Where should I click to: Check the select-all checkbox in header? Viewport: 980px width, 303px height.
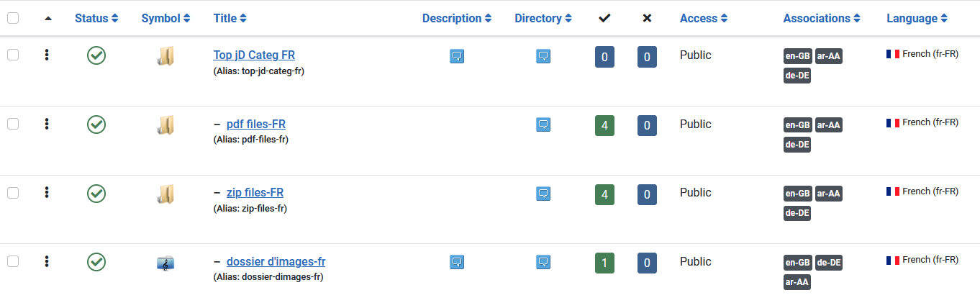[x=13, y=19]
